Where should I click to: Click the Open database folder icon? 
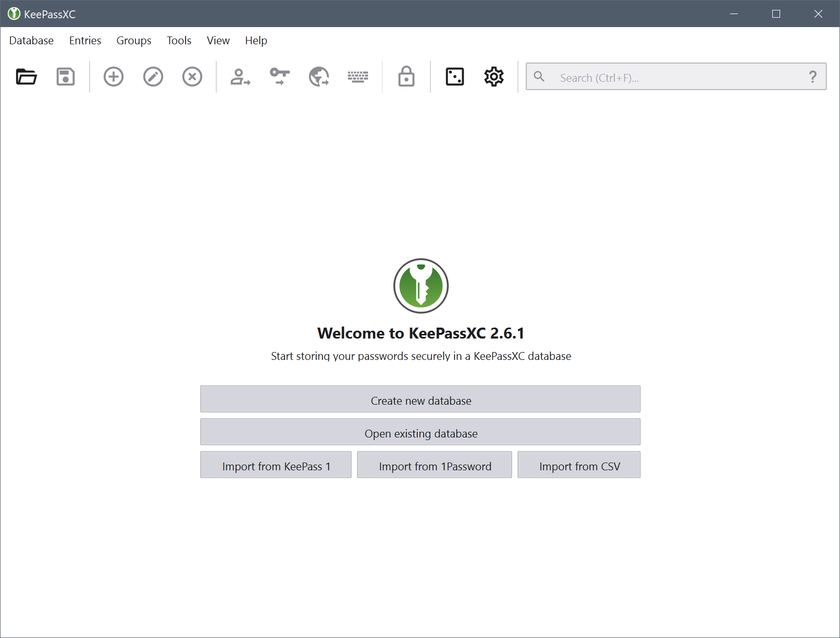[26, 77]
